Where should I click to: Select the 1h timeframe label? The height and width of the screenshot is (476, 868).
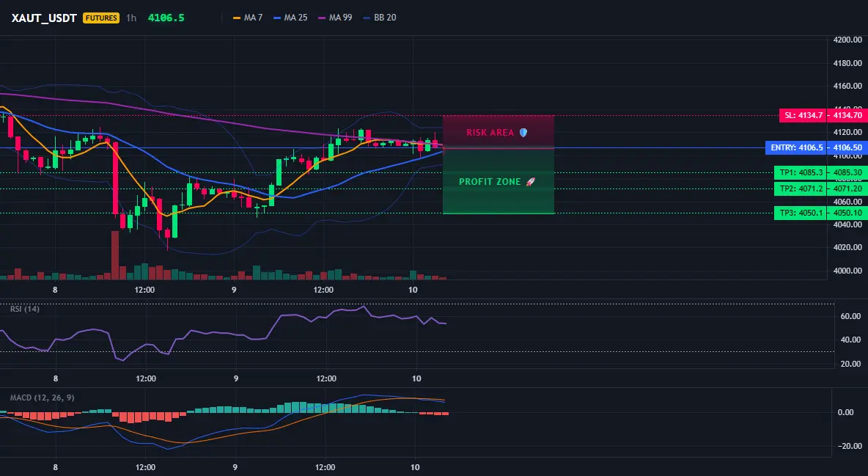pyautogui.click(x=131, y=18)
